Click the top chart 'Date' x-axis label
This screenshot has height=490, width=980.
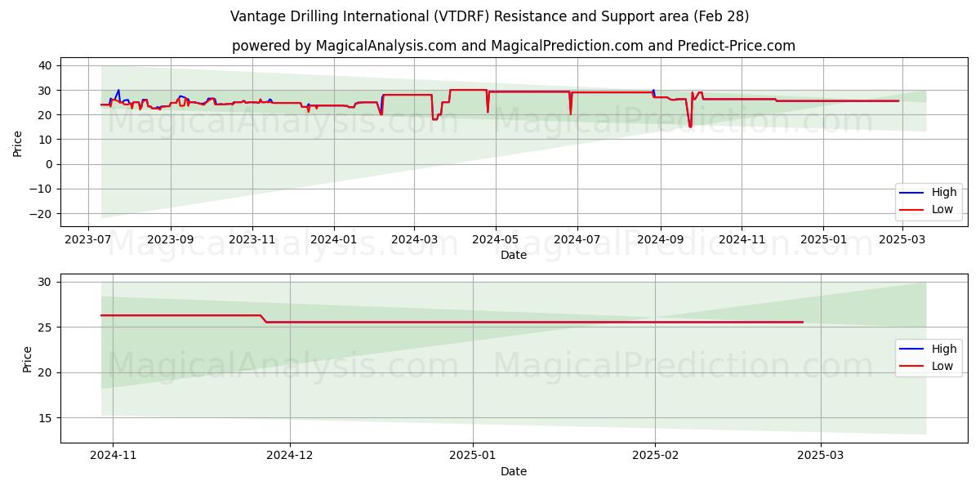pos(514,255)
